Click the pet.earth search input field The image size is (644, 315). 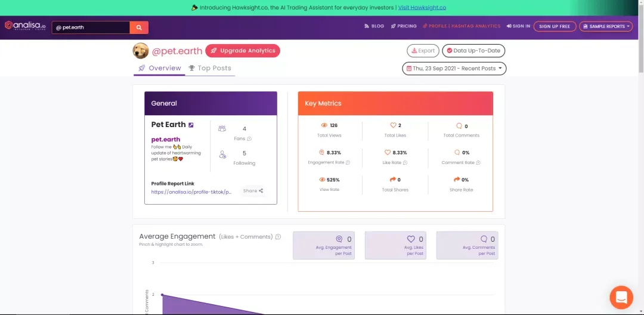91,27
